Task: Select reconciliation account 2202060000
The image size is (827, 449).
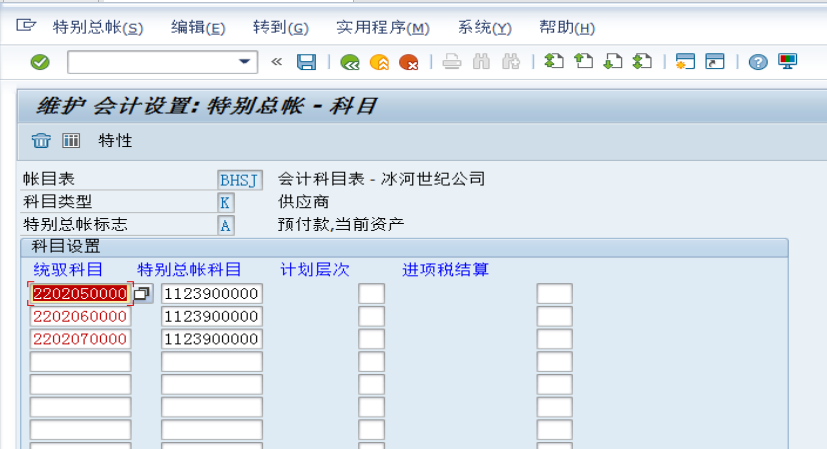Action: pyautogui.click(x=80, y=316)
